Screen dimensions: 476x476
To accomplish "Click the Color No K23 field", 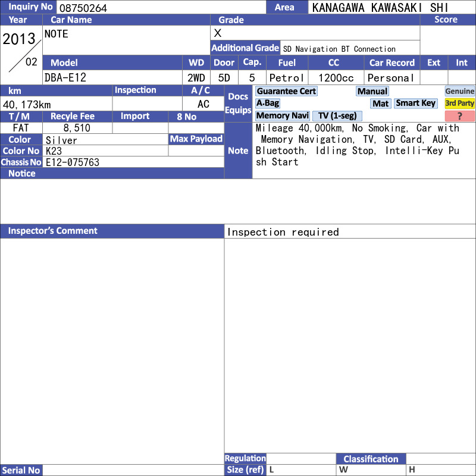I will 105,151.
